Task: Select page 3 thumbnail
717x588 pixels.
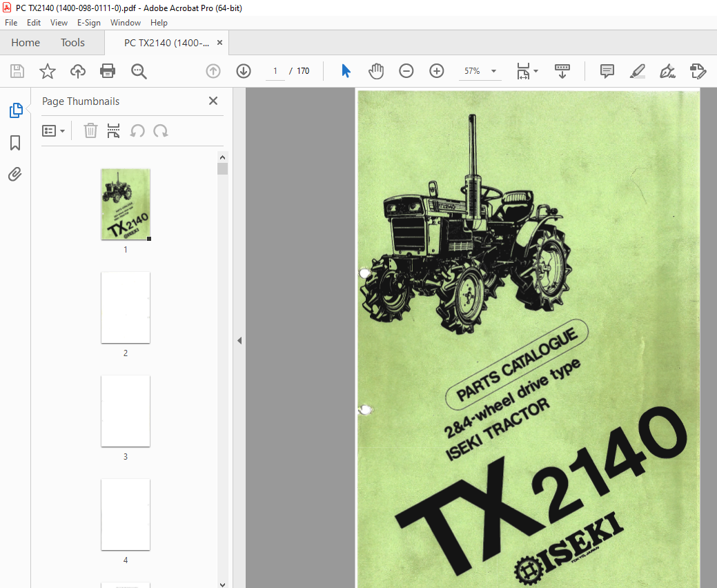Action: 126,411
